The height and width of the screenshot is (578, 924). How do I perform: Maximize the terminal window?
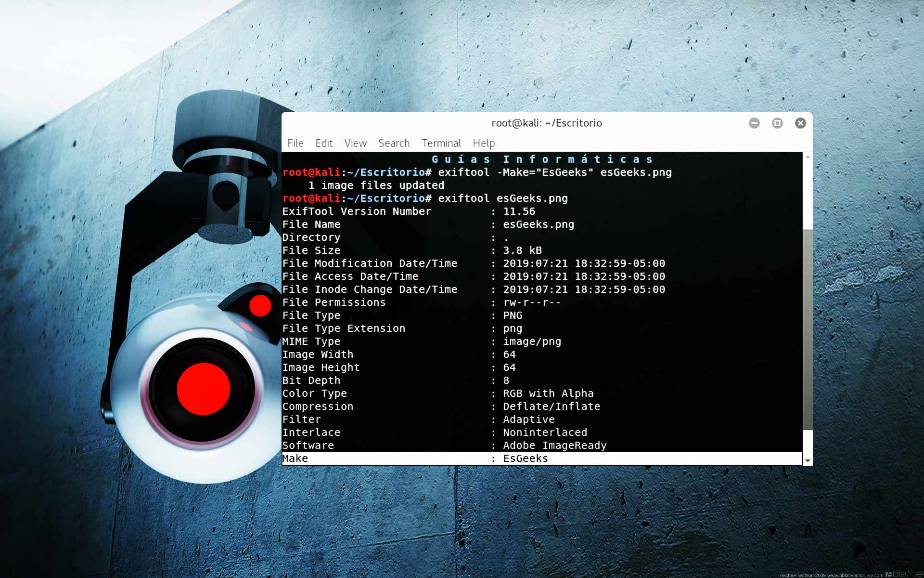(777, 123)
